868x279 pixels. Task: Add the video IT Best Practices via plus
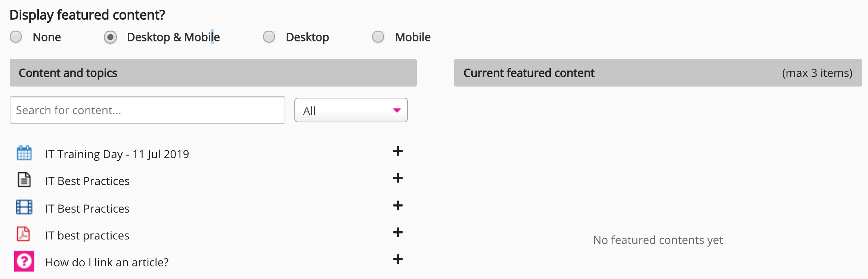(398, 206)
